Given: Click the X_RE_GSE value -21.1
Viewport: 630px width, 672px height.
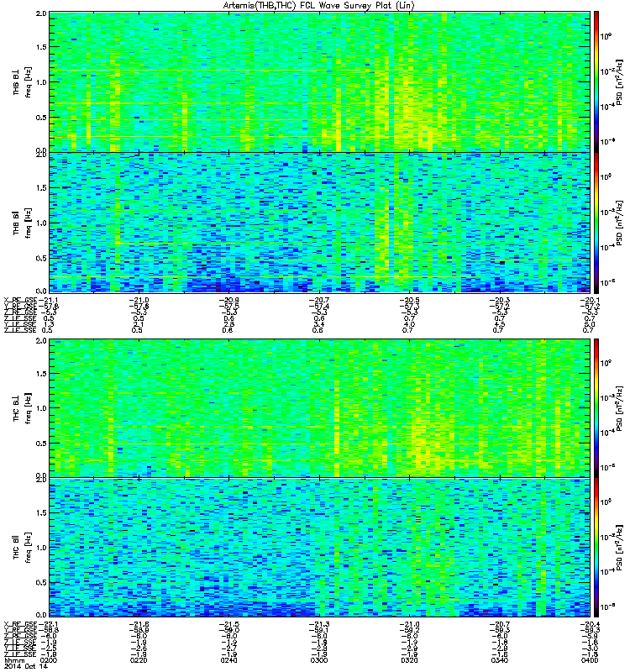Looking at the screenshot, I should 48,300.
